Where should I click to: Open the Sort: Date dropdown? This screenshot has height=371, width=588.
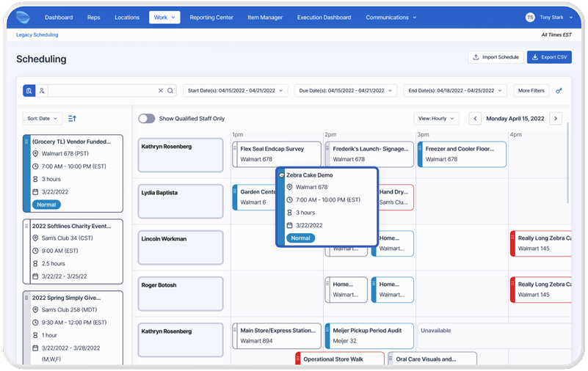tap(43, 118)
